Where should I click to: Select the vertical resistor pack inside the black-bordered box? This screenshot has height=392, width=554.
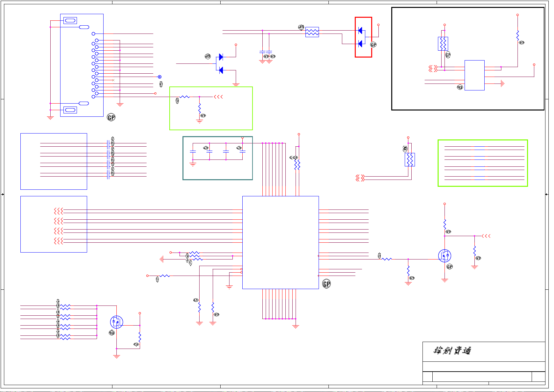(x=443, y=44)
